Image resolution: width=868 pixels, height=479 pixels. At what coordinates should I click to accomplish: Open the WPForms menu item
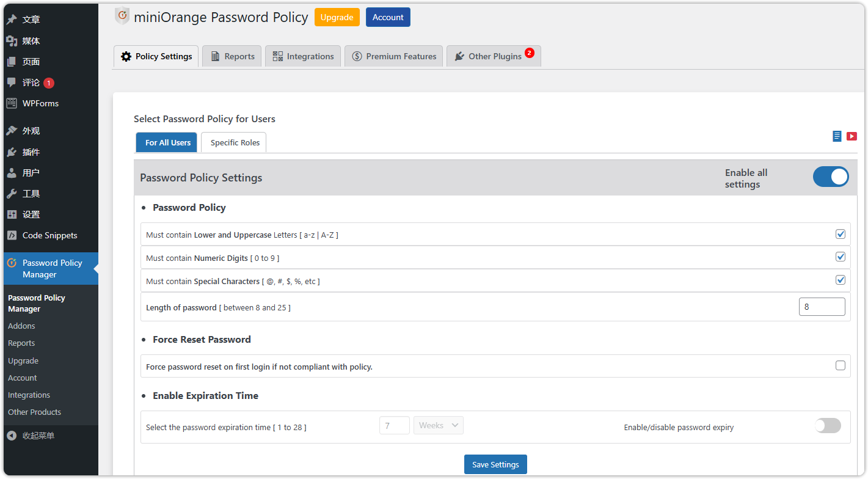coord(51,103)
